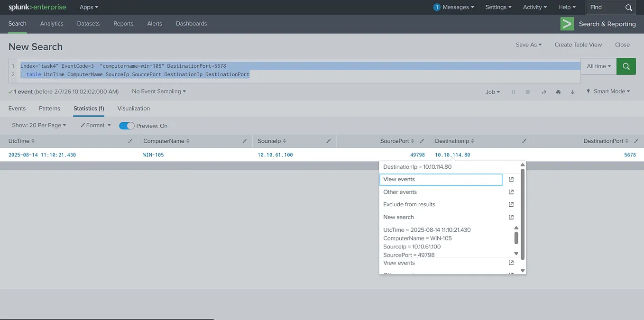Screen dimensions: 644x320
Task: Click the 2025-08-14 11:10:21.430 cell
Action: (42, 155)
